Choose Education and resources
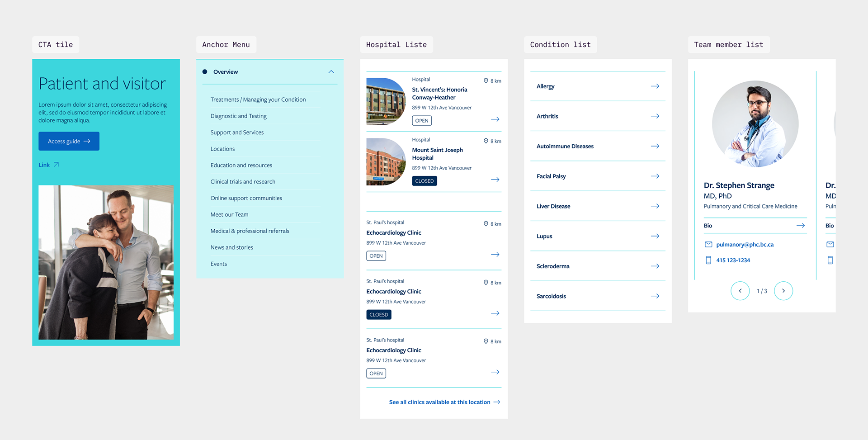Image resolution: width=868 pixels, height=440 pixels. (x=241, y=165)
